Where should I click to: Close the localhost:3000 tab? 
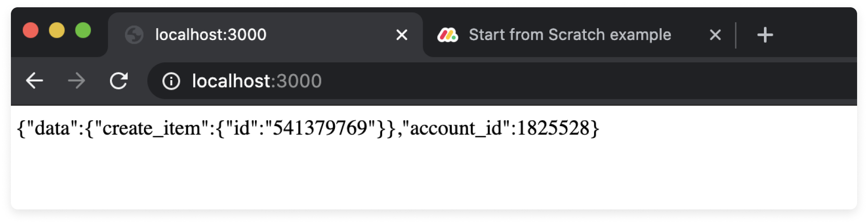click(x=402, y=35)
